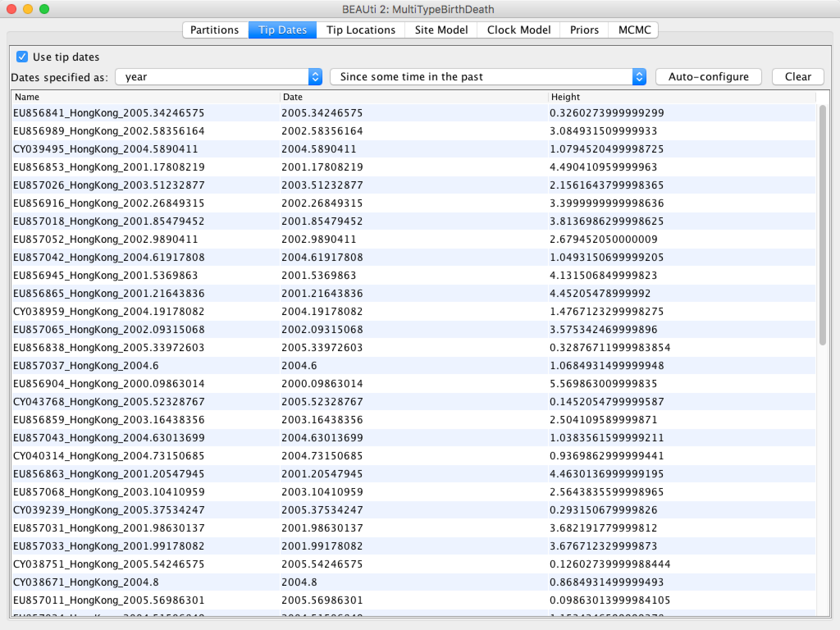Open the year date unit dropdown
The width and height of the screenshot is (840, 630).
pos(219,77)
